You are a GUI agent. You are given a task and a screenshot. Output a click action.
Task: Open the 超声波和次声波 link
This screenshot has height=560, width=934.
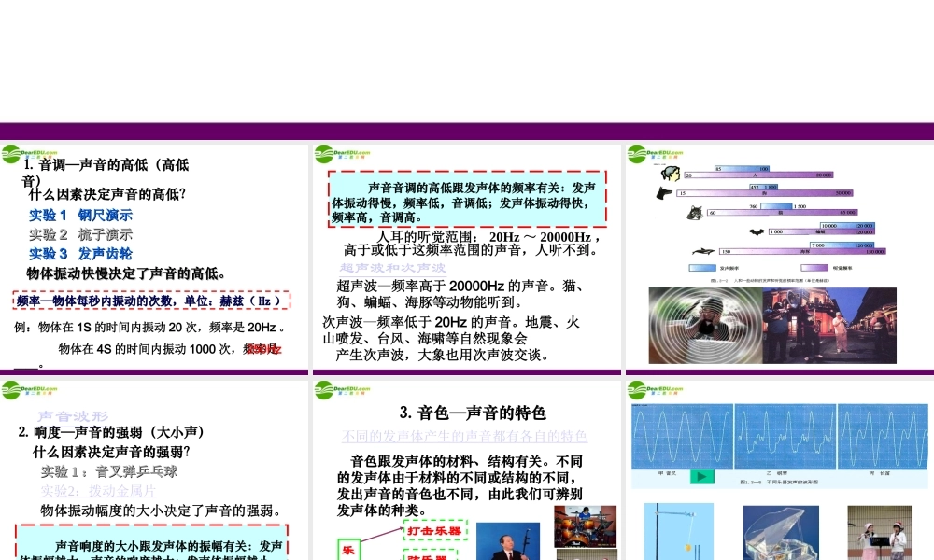click(x=392, y=268)
